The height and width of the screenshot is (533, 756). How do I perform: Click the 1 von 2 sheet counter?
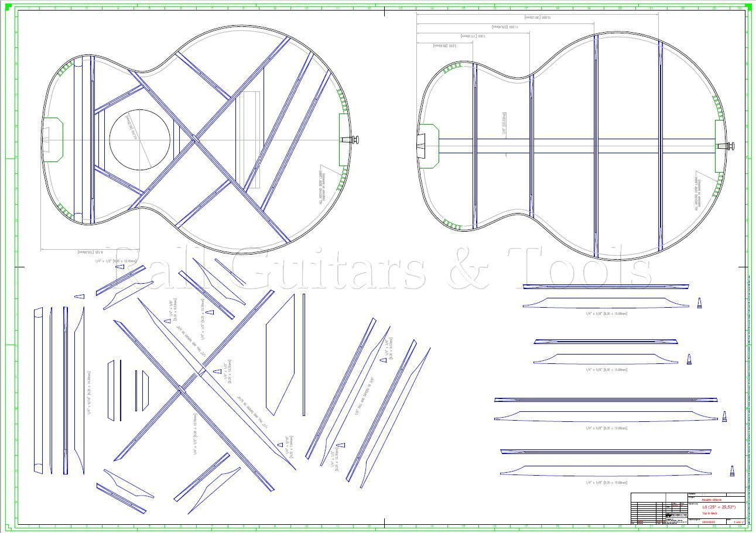(x=739, y=522)
